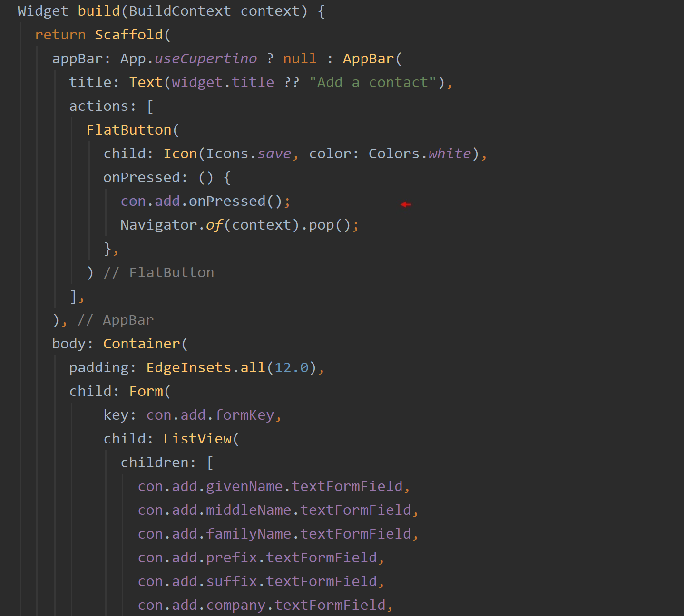Viewport: 684px width, 616px height.
Task: Select the con.add.formKey key value
Action: point(212,414)
